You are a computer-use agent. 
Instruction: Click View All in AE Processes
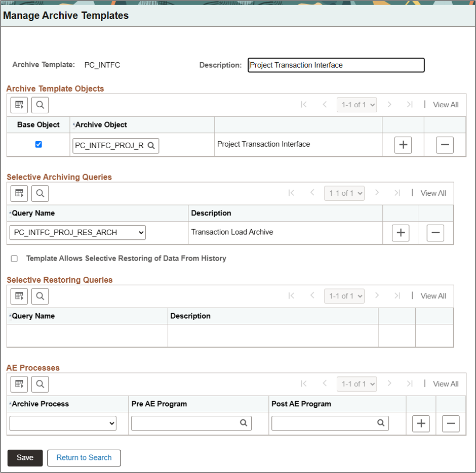pyautogui.click(x=446, y=384)
